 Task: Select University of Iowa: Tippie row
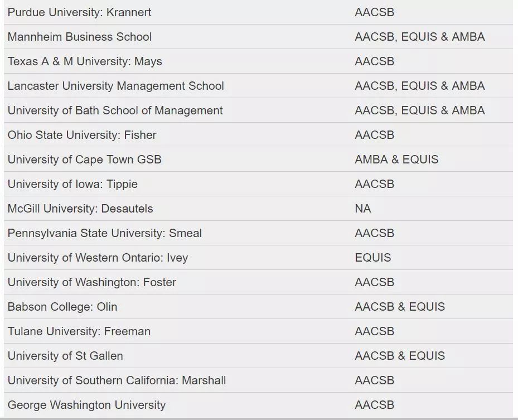(72, 184)
